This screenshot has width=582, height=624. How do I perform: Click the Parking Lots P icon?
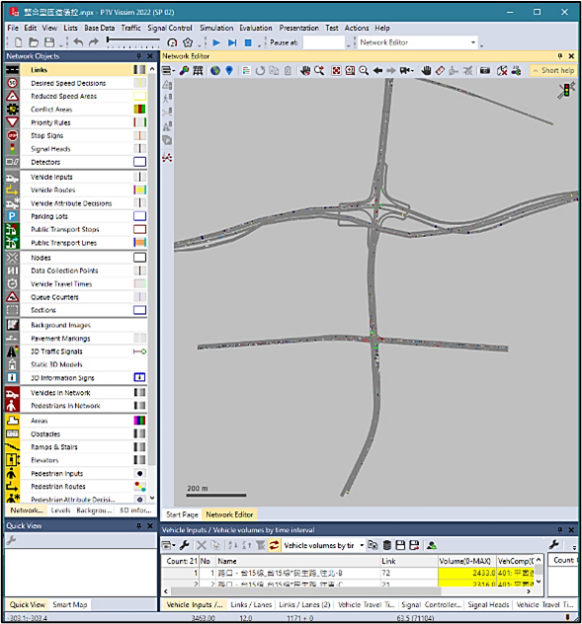tap(12, 216)
